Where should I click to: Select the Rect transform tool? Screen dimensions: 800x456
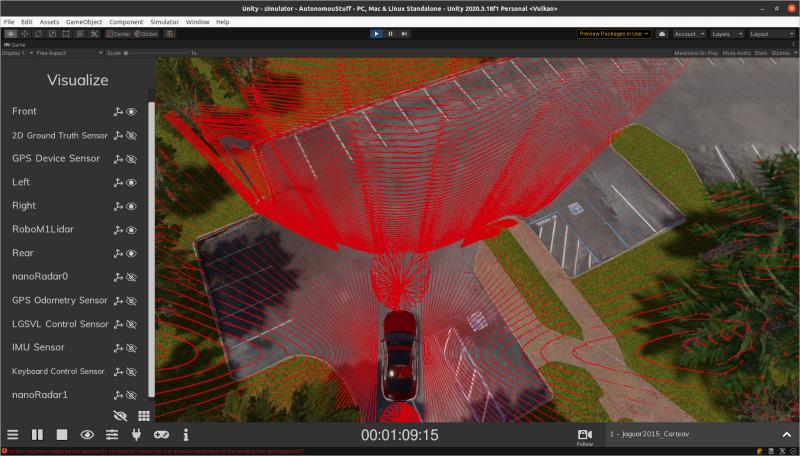(x=66, y=34)
